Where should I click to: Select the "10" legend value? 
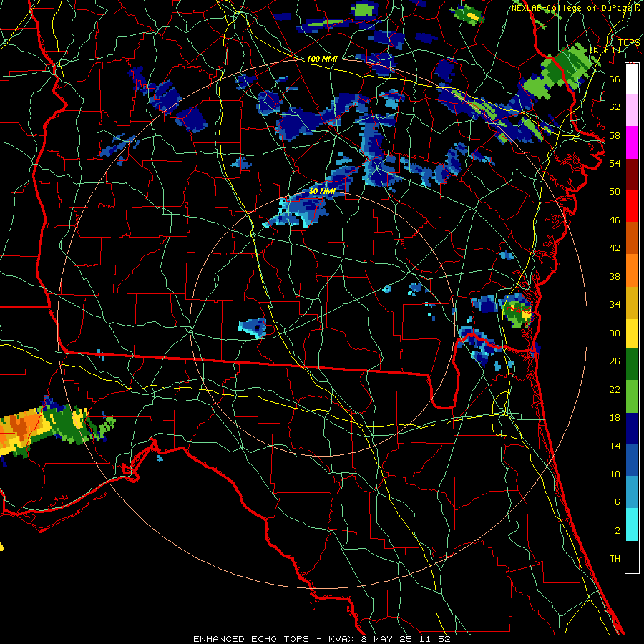pos(615,474)
